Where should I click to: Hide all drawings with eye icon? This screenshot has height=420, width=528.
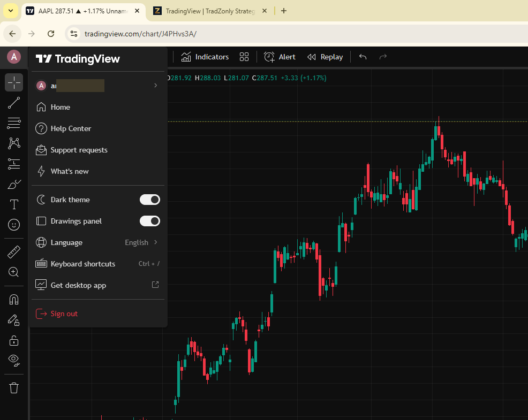(x=14, y=361)
